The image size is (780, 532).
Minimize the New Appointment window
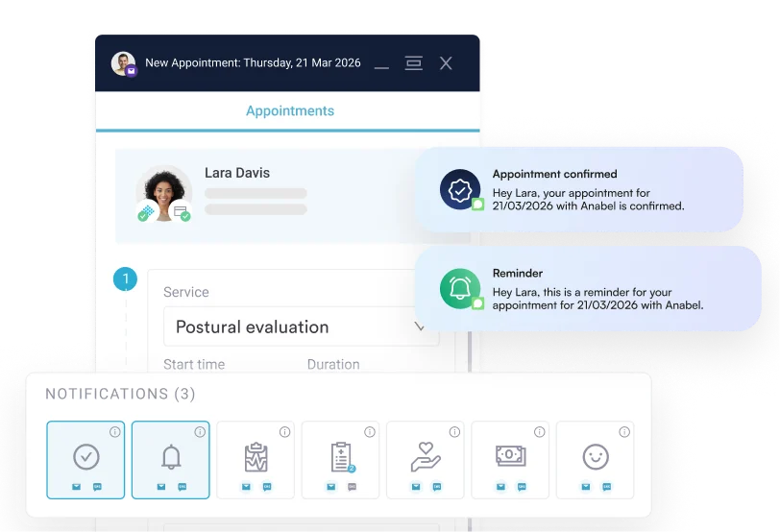tap(381, 64)
